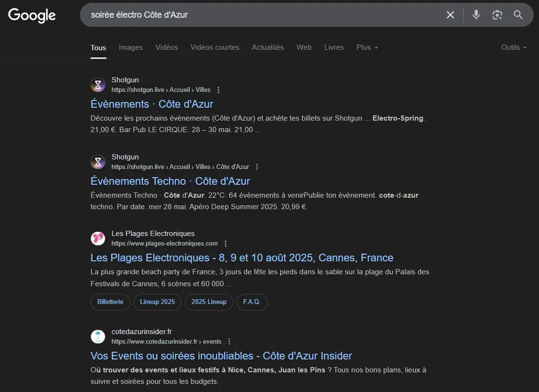The image size is (539, 392).
Task: Click the Les Plages Electroniques site name
Action: tap(153, 234)
